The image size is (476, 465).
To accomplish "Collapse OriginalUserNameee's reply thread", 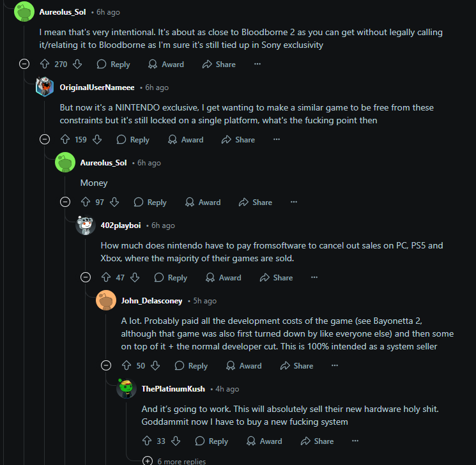I will click(x=45, y=139).
